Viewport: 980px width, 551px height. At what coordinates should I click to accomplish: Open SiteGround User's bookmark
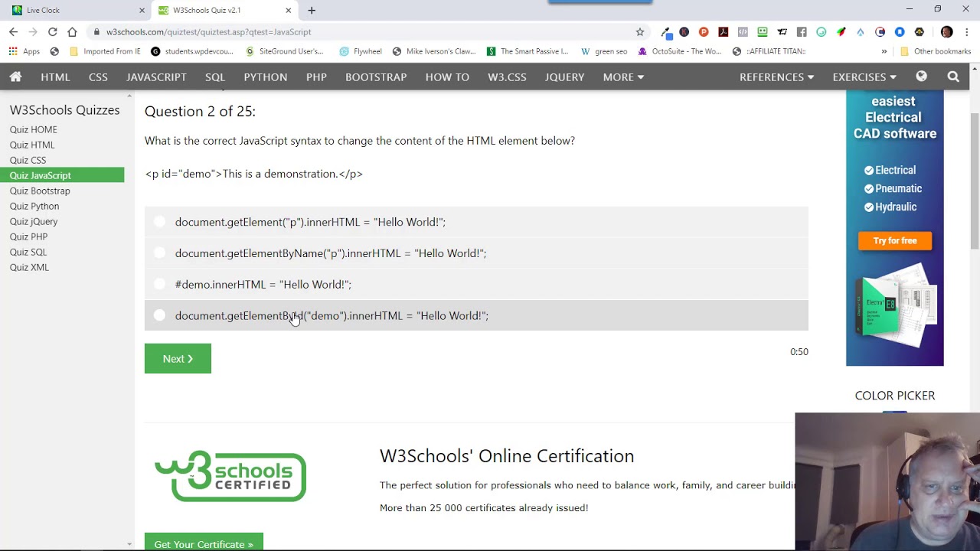coord(284,51)
